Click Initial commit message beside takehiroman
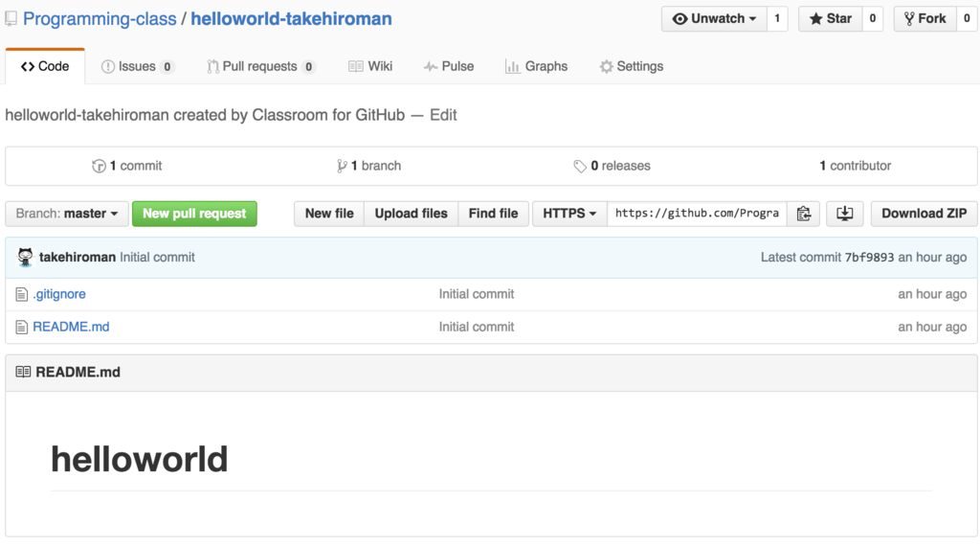The height and width of the screenshot is (546, 980). pos(158,257)
